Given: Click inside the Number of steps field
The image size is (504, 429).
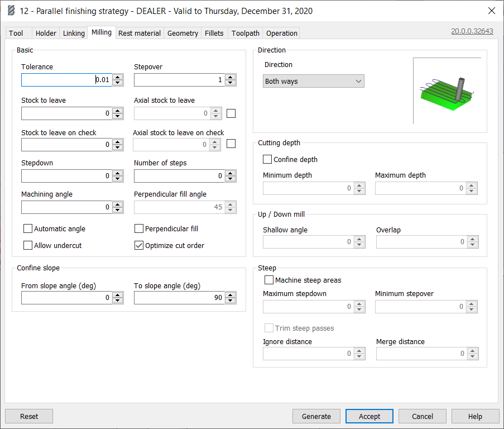Looking at the screenshot, I should [179, 176].
